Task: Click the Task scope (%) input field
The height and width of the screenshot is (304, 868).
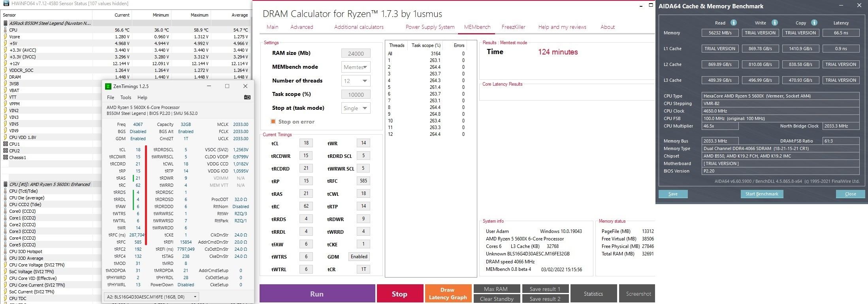Action: 356,94
